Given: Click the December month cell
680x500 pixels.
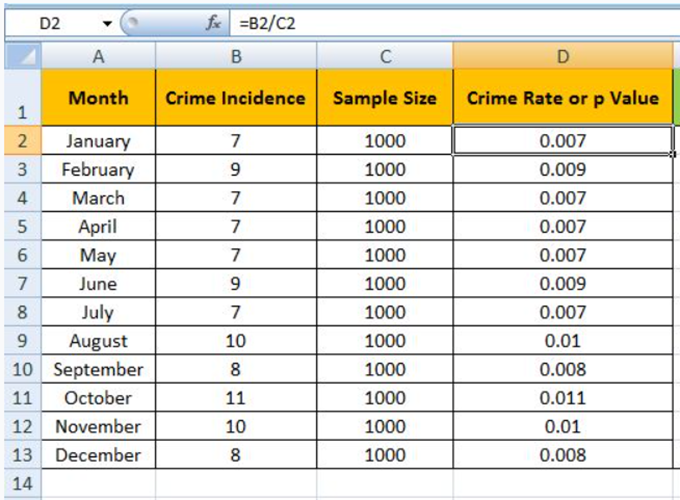Looking at the screenshot, I should (x=98, y=456).
